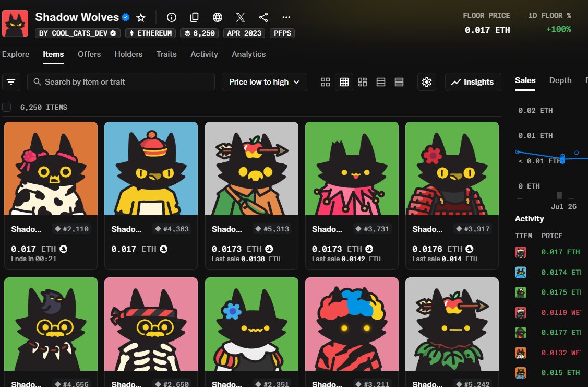This screenshot has height=387, width=588.
Task: Open Shadow Wolf #2,110 item image
Action: pos(51,168)
